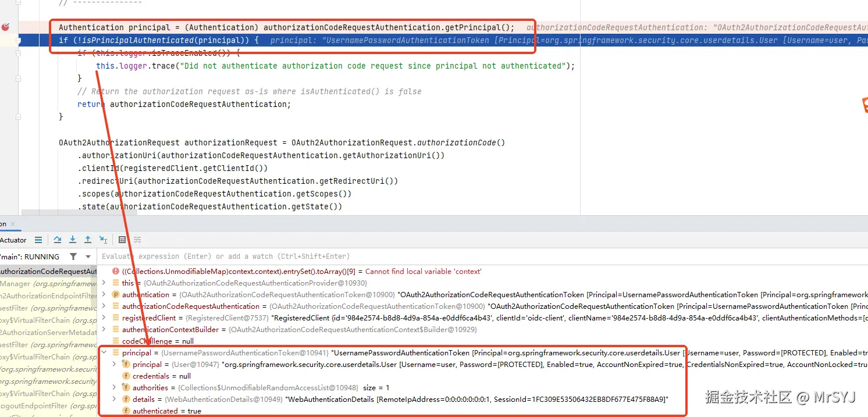Expand the details WebAuthenticationDetails node

pos(115,399)
